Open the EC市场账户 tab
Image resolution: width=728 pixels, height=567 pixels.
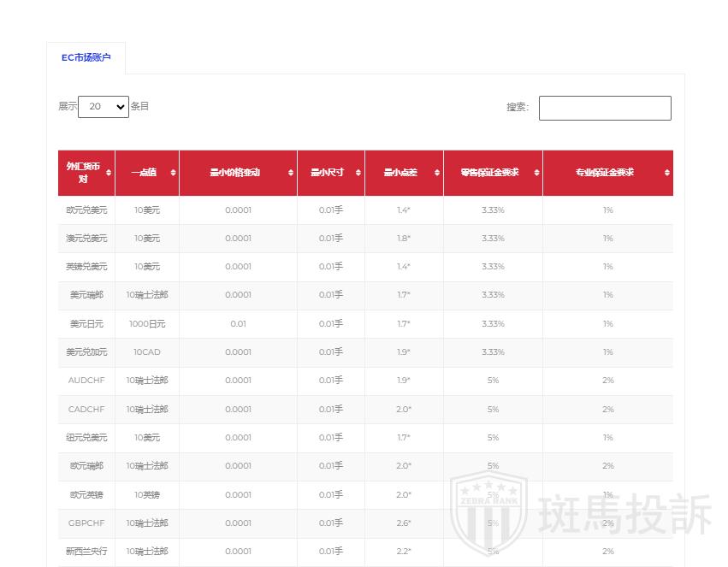86,57
